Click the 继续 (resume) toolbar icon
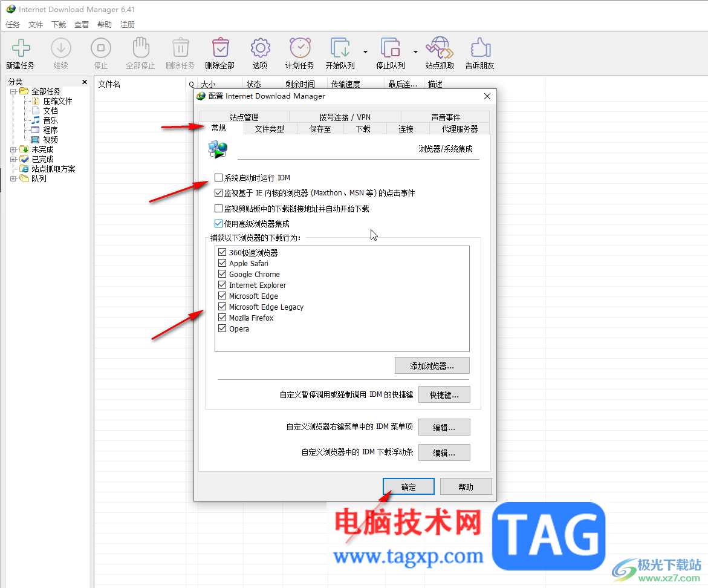Viewport: 708px width, 588px height. pos(61,48)
